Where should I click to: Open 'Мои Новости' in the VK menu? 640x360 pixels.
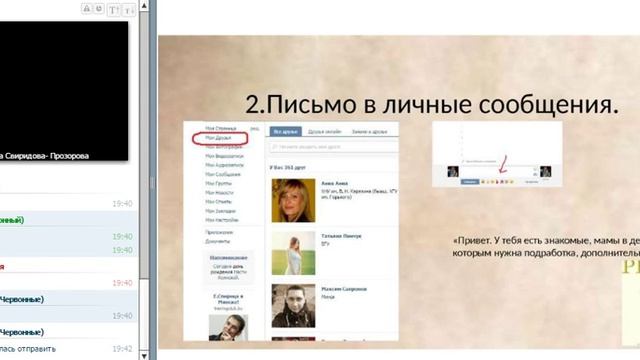click(x=220, y=193)
